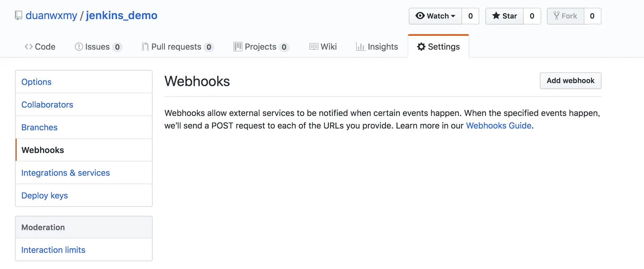
Task: Click the Projects board icon
Action: [x=238, y=47]
